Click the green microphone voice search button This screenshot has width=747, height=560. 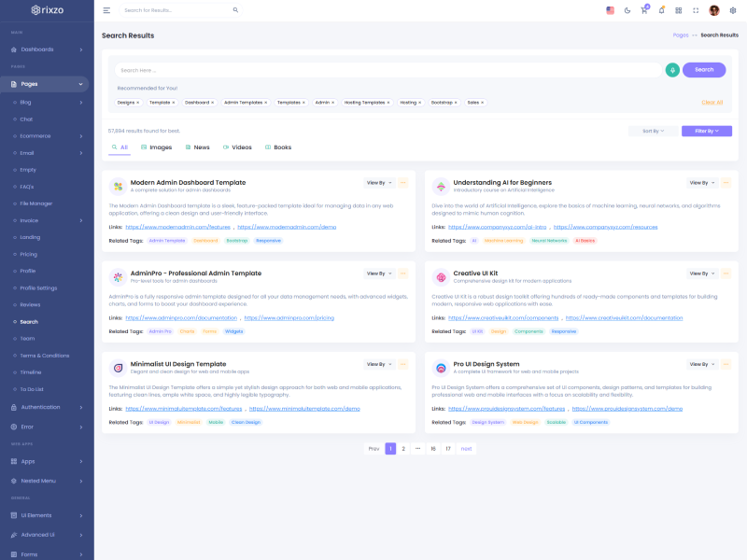[672, 70]
